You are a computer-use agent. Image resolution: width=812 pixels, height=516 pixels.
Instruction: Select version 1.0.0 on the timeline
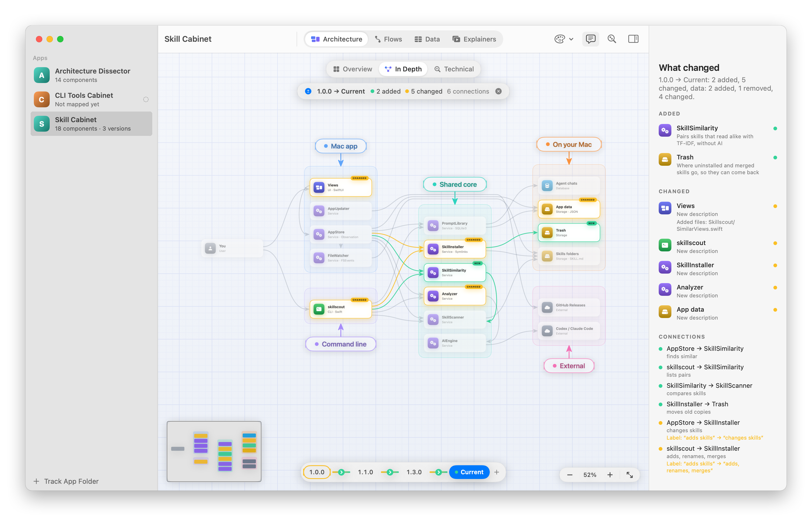[317, 472]
